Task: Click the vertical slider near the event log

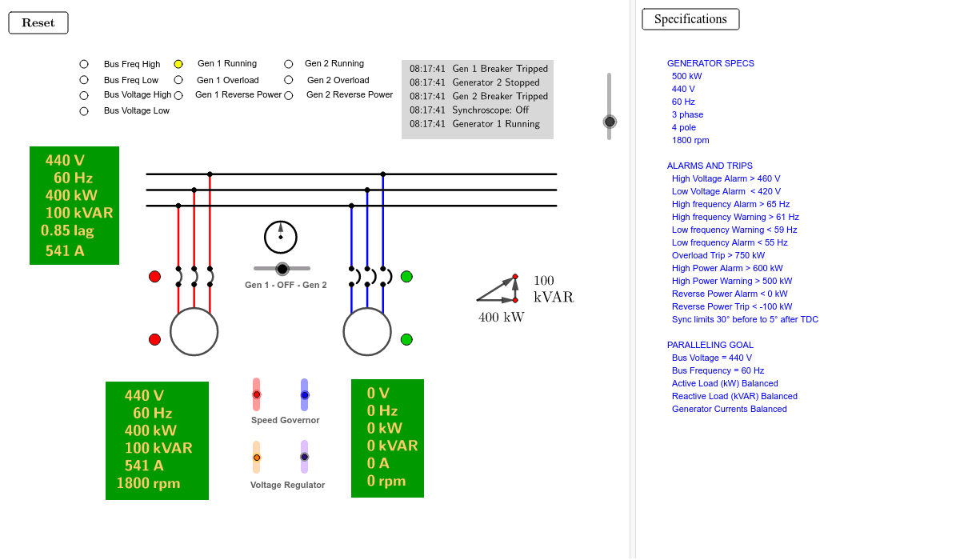Action: pos(609,121)
